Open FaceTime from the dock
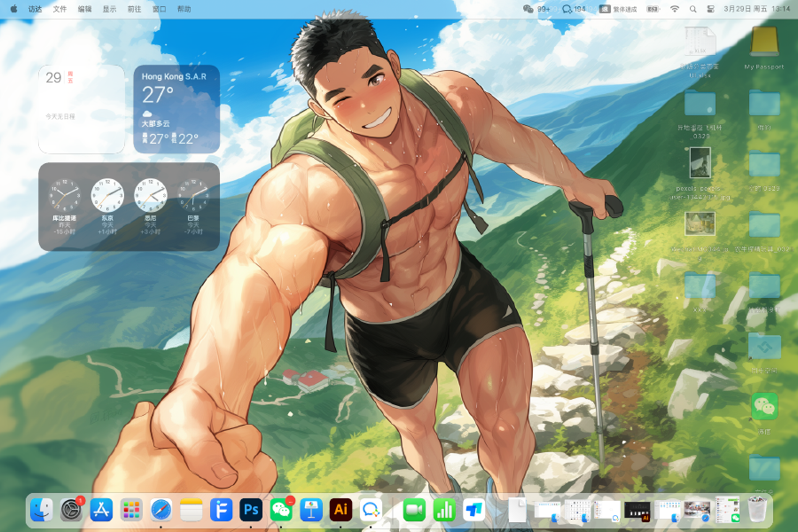 click(x=414, y=510)
